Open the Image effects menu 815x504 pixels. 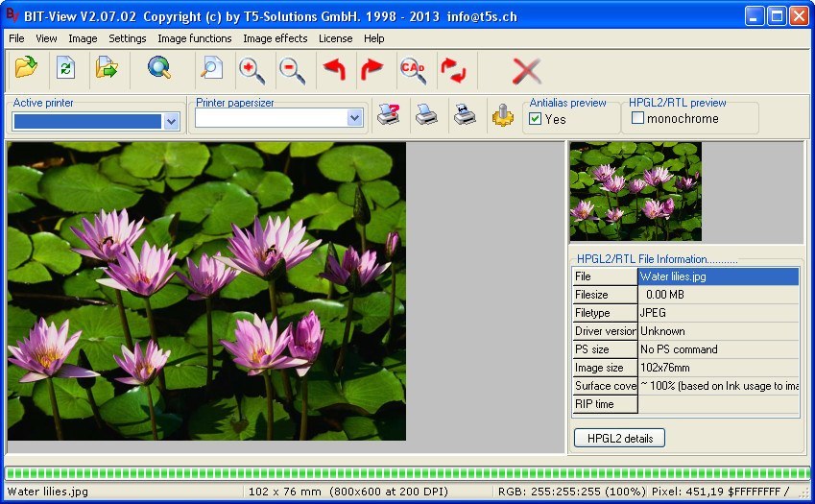(275, 38)
